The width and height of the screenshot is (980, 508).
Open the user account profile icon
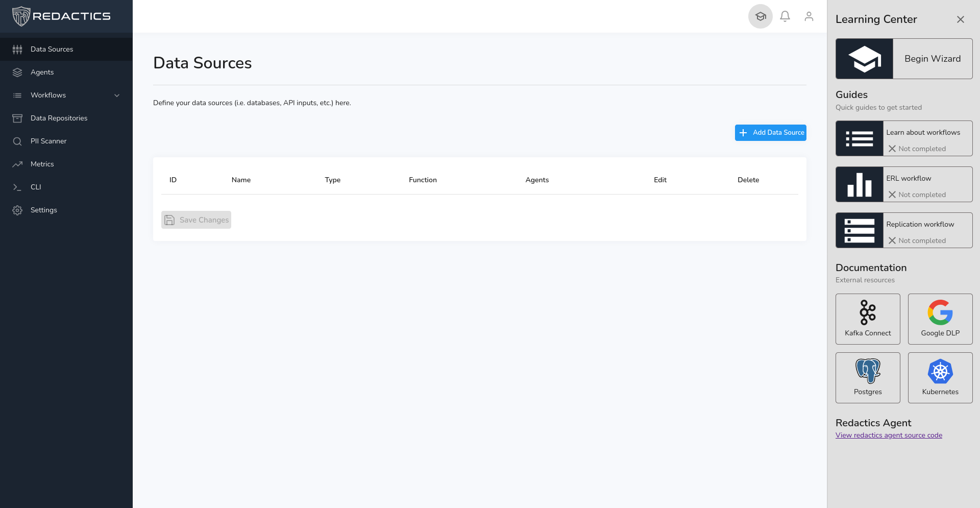(809, 16)
